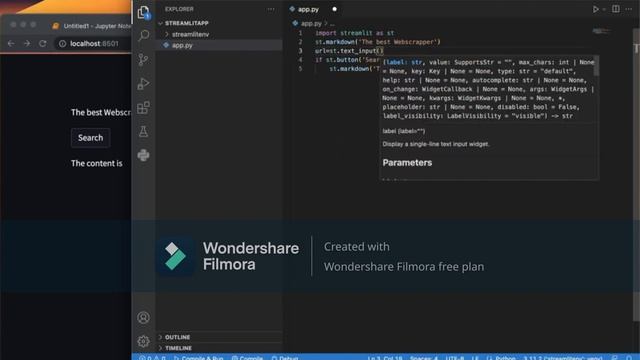Screen dimensions: 640x360
Task: Click 'Display a single-line text input widget' text
Action: [436, 144]
